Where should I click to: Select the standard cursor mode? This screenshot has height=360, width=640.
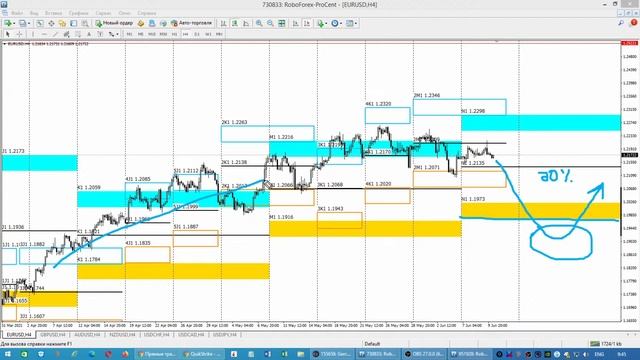pyautogui.click(x=7, y=34)
